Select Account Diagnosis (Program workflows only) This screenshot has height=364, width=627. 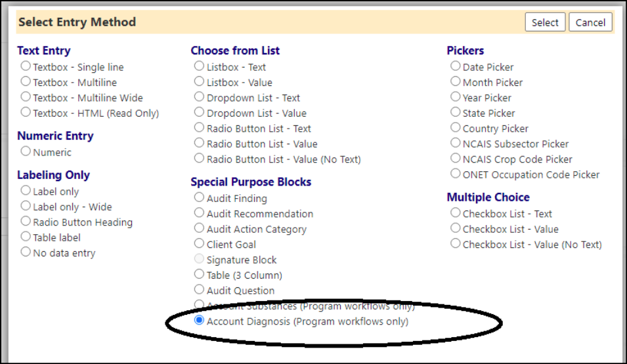(x=199, y=320)
